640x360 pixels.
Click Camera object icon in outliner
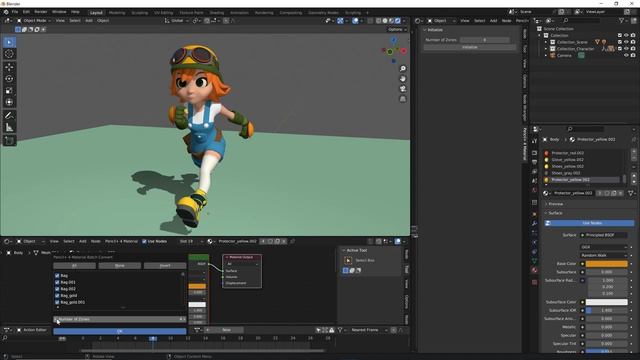pos(552,56)
